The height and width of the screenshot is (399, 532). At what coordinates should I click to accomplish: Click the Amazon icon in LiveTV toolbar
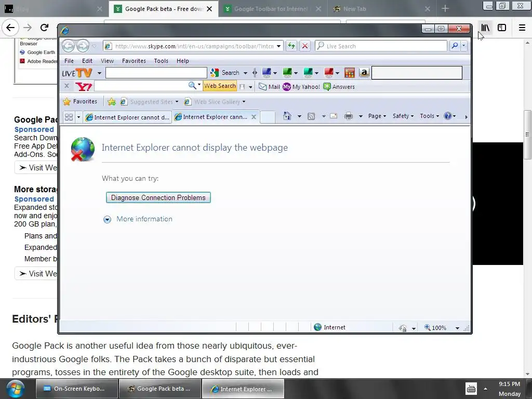tap(364, 73)
